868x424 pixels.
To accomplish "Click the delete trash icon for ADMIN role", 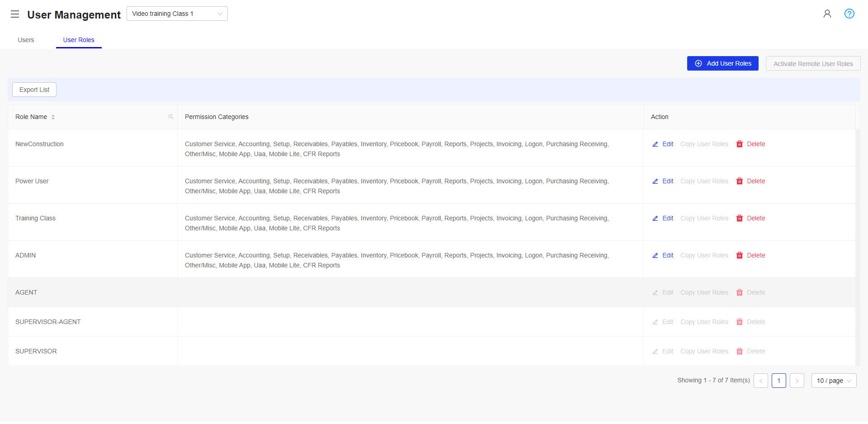I will (x=740, y=255).
